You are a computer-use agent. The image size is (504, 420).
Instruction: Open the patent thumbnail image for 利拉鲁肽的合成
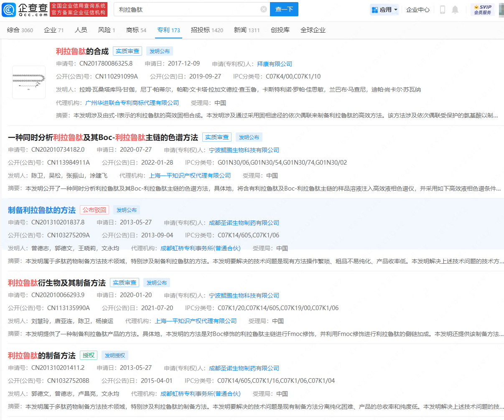click(x=29, y=82)
